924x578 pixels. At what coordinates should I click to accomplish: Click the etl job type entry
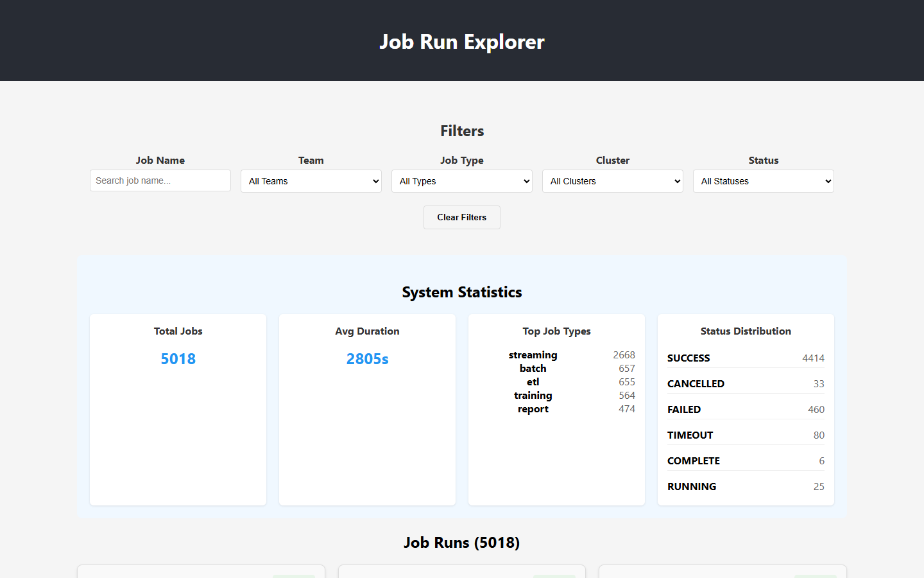pos(556,382)
